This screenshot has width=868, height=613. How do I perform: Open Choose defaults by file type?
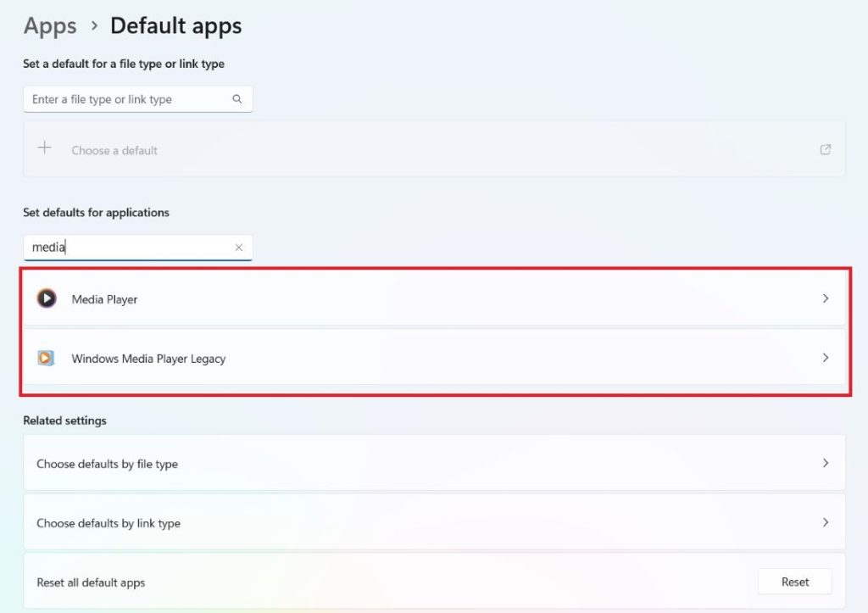click(434, 463)
